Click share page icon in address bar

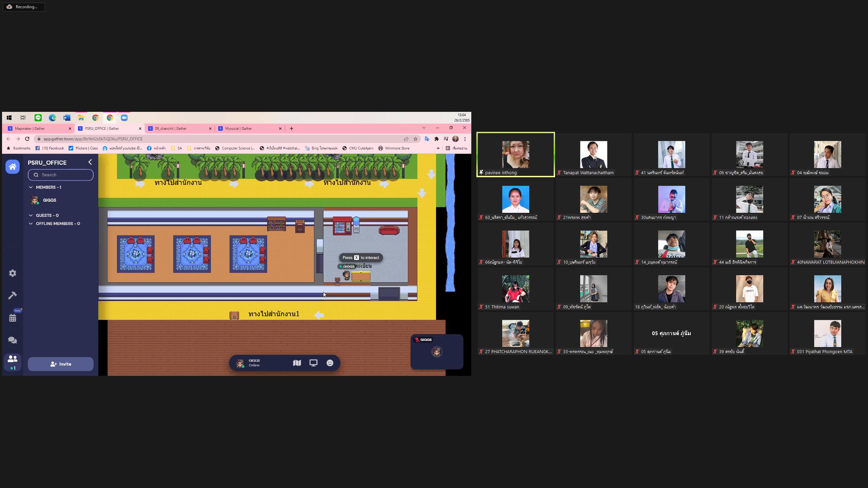pos(406,139)
